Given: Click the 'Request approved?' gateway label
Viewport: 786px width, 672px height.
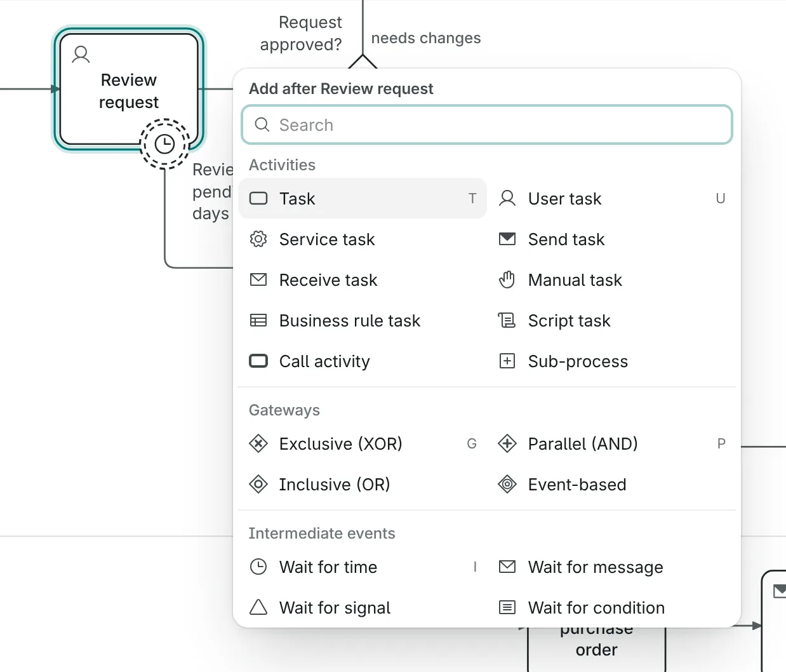Looking at the screenshot, I should [301, 34].
